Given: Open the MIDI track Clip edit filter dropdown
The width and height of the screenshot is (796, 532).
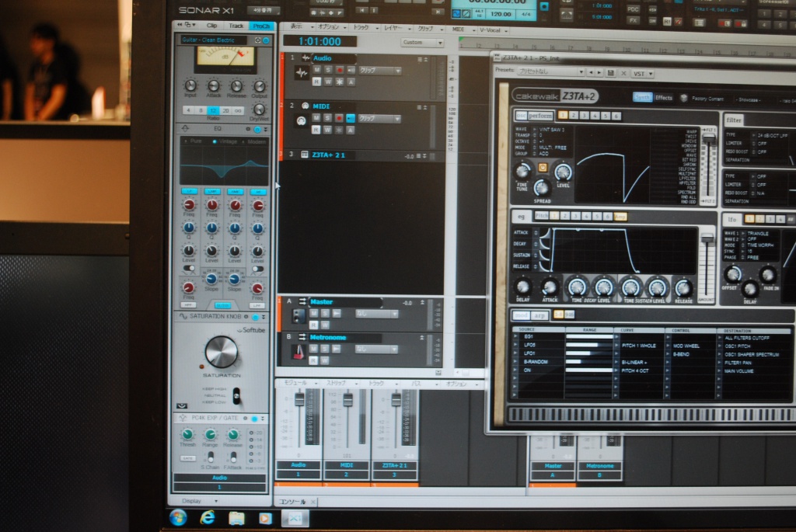Looking at the screenshot, I should [x=379, y=119].
